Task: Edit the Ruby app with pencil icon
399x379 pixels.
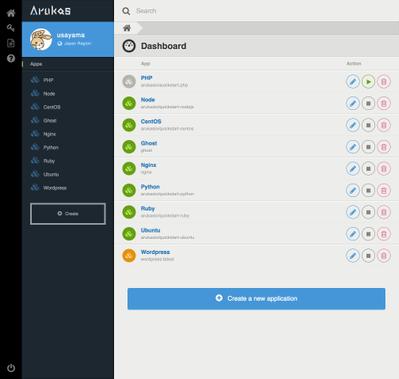Action: 353,212
